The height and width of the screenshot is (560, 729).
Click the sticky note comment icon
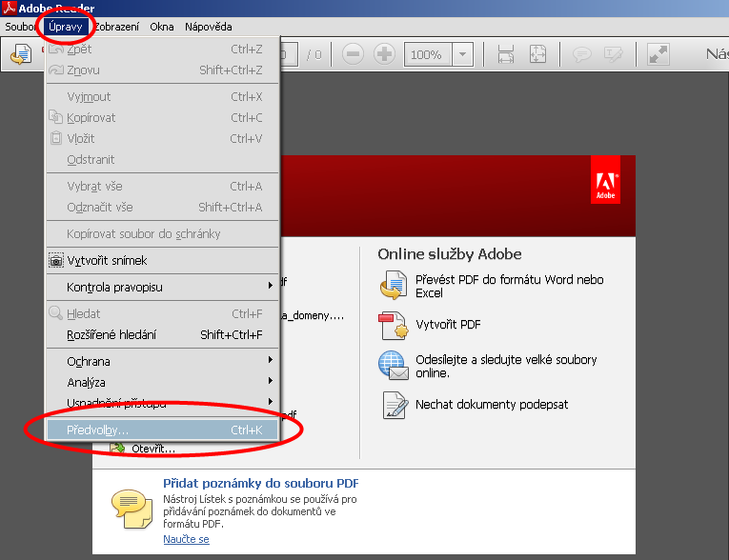click(x=581, y=54)
